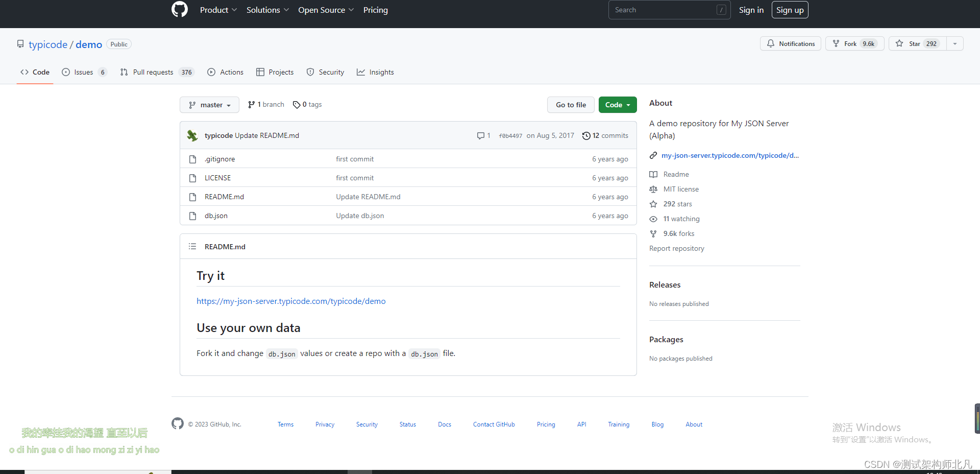Screen dimensions: 980x474
Task: Click the page vertical scrollbar thumb
Action: click(x=977, y=418)
